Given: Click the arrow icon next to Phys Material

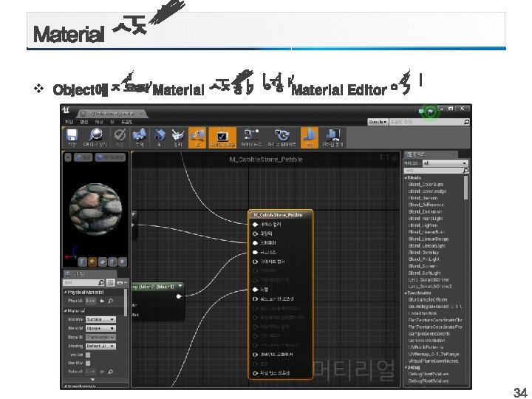Looking at the screenshot, I should tap(103, 301).
